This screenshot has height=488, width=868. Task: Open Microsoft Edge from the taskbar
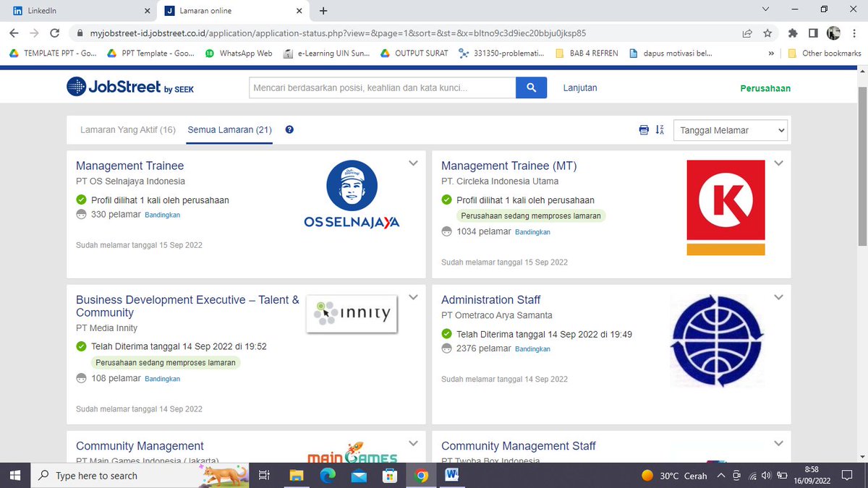click(x=328, y=475)
